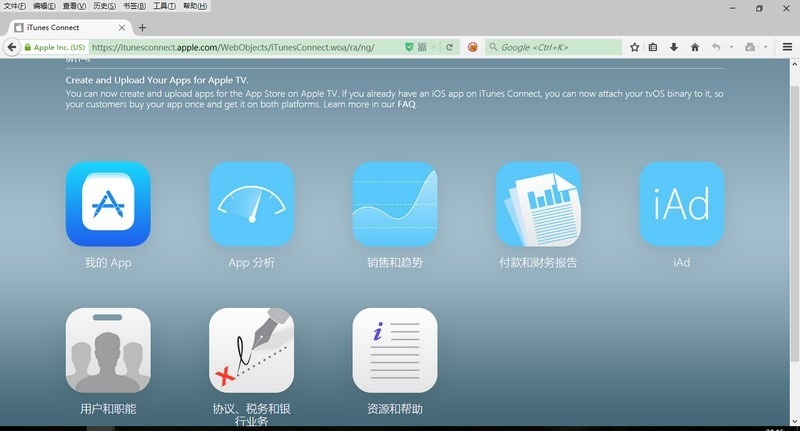
Task: Open the 销售和趋势 chart icon
Action: (395, 204)
